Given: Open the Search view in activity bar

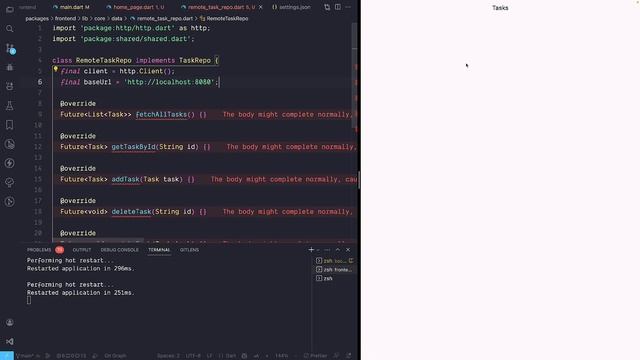Looking at the screenshot, I should click(10, 29).
